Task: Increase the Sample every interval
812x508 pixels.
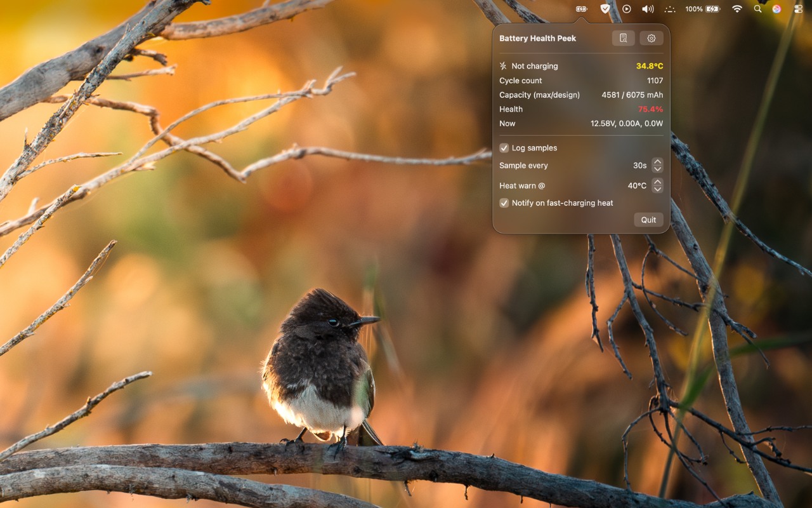Action: 657,162
